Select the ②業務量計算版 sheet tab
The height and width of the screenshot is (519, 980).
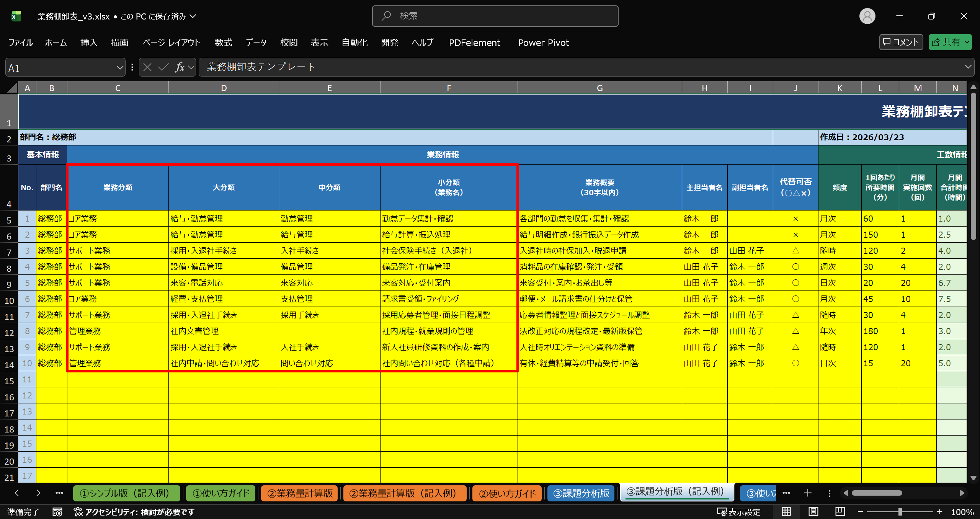point(300,493)
